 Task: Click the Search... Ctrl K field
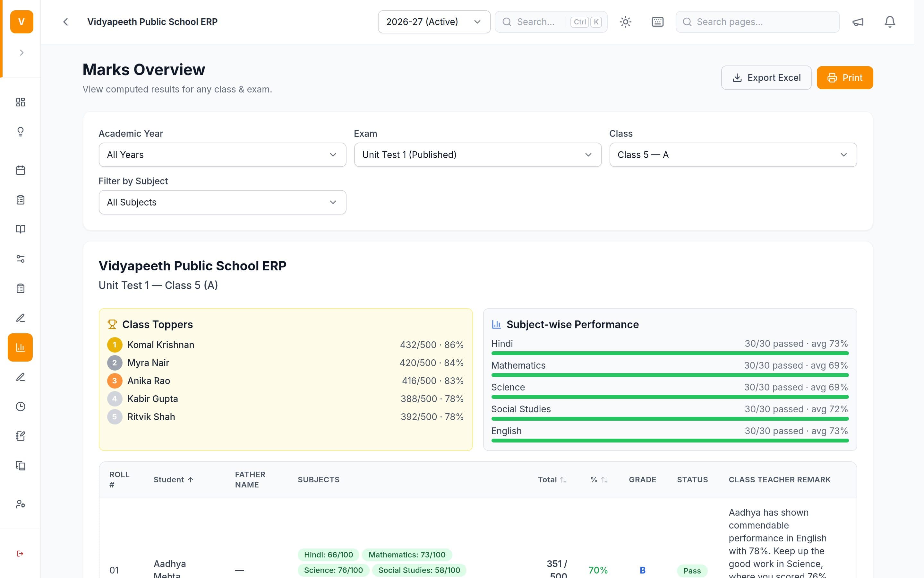pos(551,22)
